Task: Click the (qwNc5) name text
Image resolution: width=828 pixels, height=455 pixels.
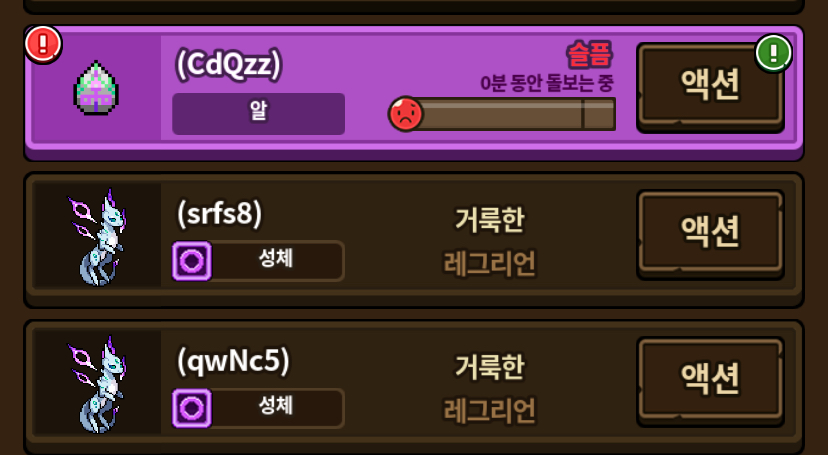Action: 233,362
